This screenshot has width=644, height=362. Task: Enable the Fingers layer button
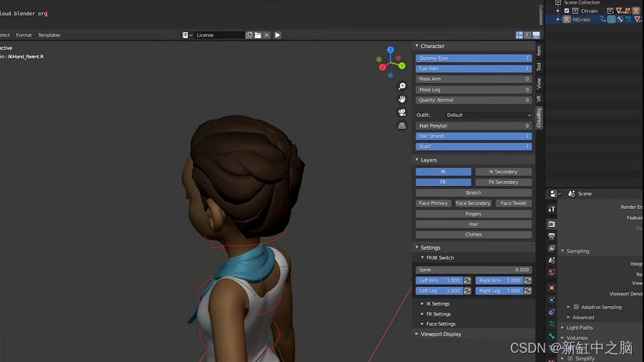pyautogui.click(x=474, y=214)
